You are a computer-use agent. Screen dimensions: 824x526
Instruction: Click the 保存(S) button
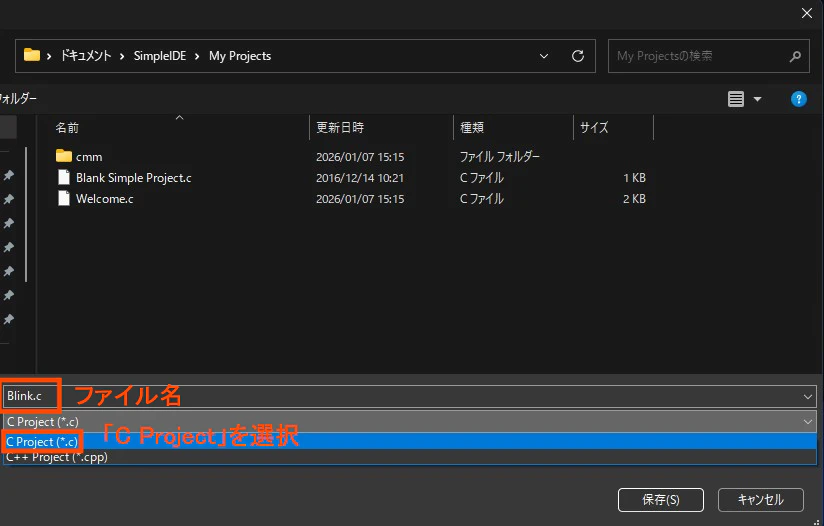click(661, 500)
